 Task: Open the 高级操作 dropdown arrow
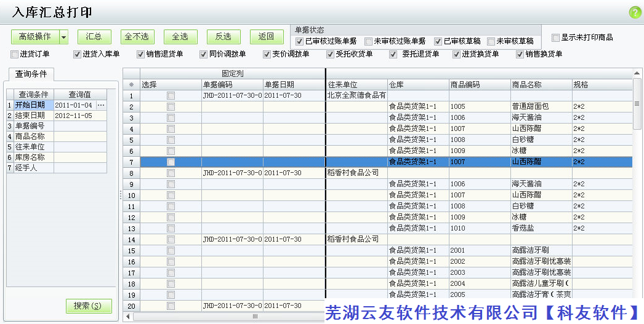pyautogui.click(x=63, y=37)
